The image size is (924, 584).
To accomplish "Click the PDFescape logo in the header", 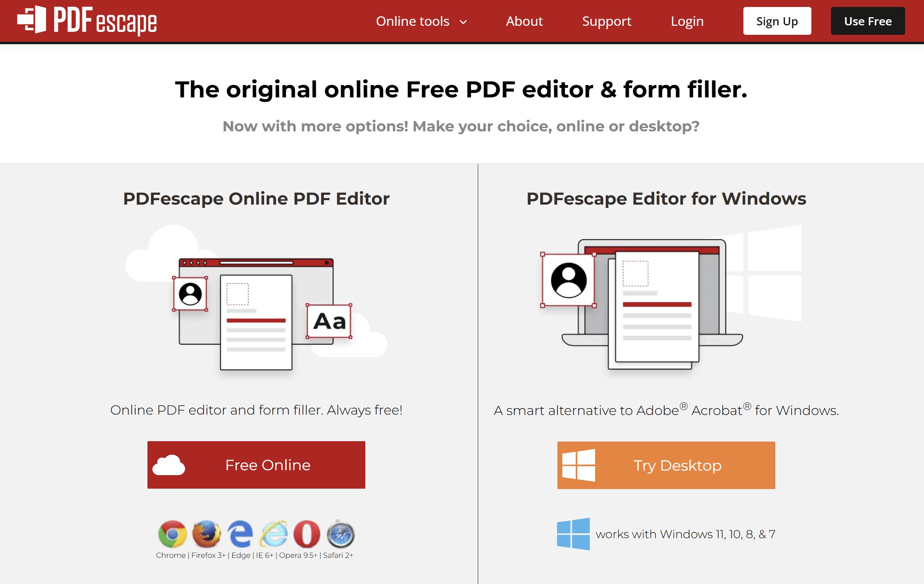I will [x=87, y=20].
